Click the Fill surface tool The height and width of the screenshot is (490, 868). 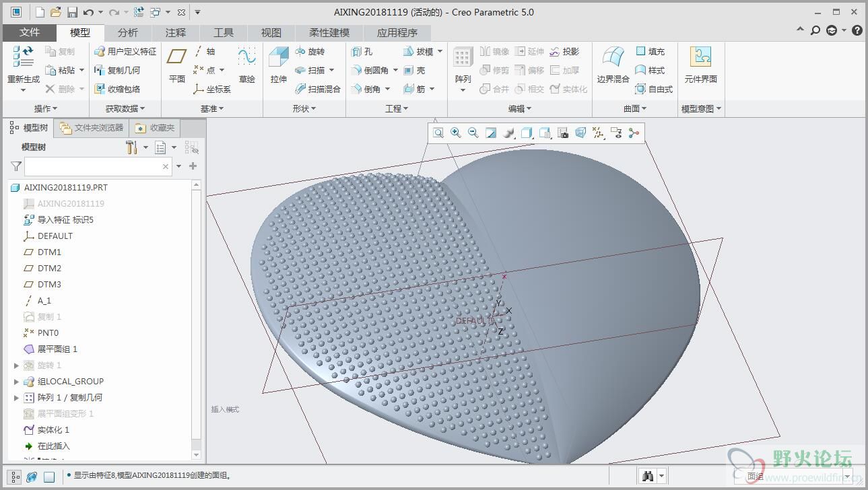(650, 51)
